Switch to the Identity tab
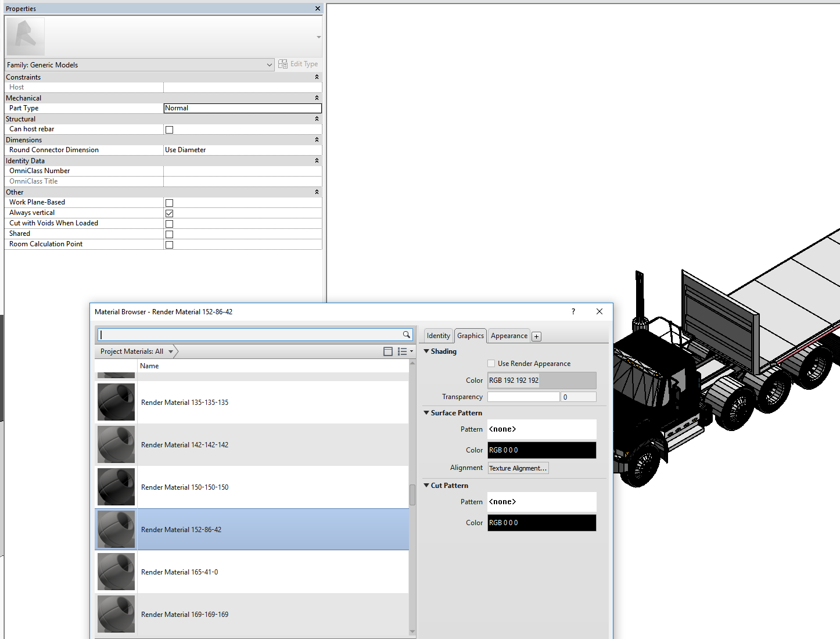The height and width of the screenshot is (639, 840). pyautogui.click(x=439, y=336)
